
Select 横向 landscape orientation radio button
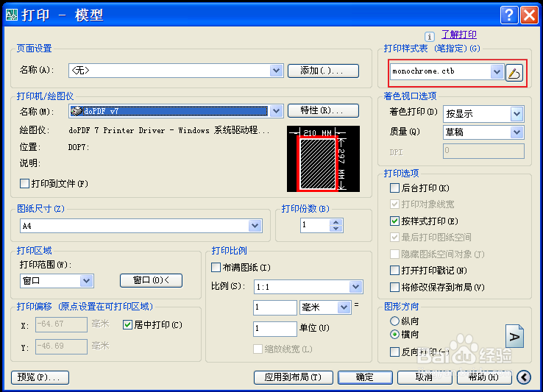click(394, 335)
